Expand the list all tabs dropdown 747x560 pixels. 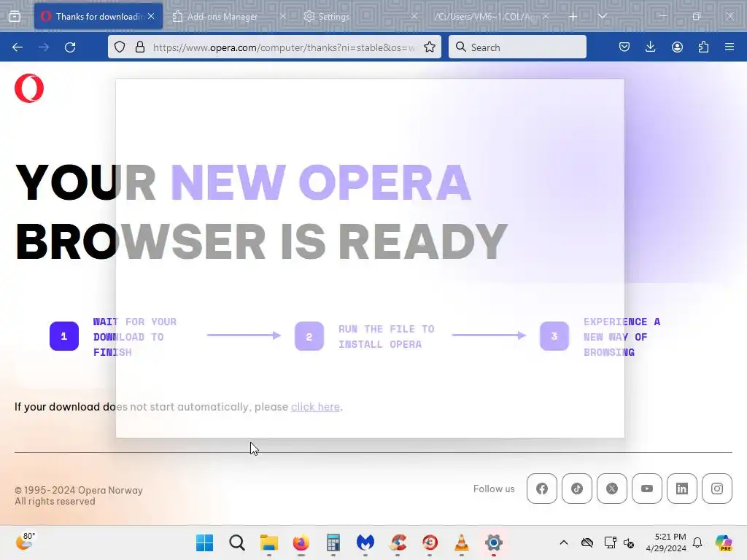[602, 16]
